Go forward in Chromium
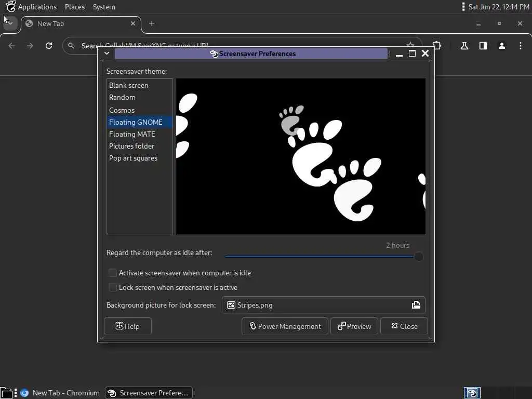 tap(30, 46)
